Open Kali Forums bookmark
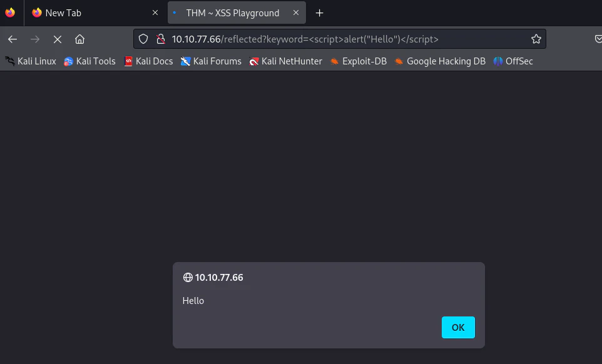 [211, 61]
